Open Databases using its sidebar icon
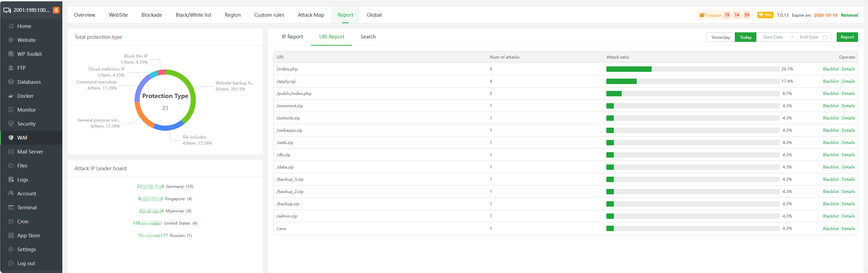 (11, 82)
